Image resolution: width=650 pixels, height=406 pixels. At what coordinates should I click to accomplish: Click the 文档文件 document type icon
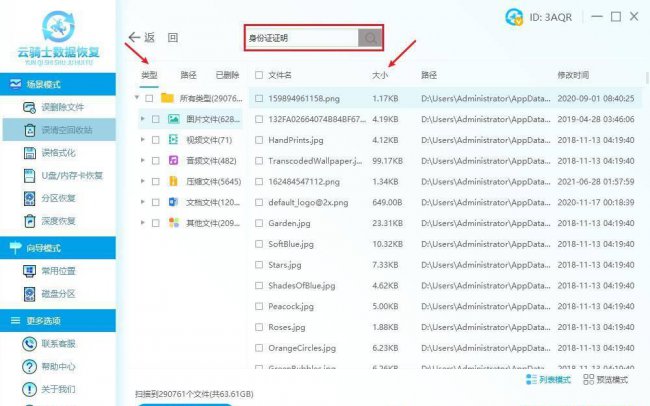173,202
